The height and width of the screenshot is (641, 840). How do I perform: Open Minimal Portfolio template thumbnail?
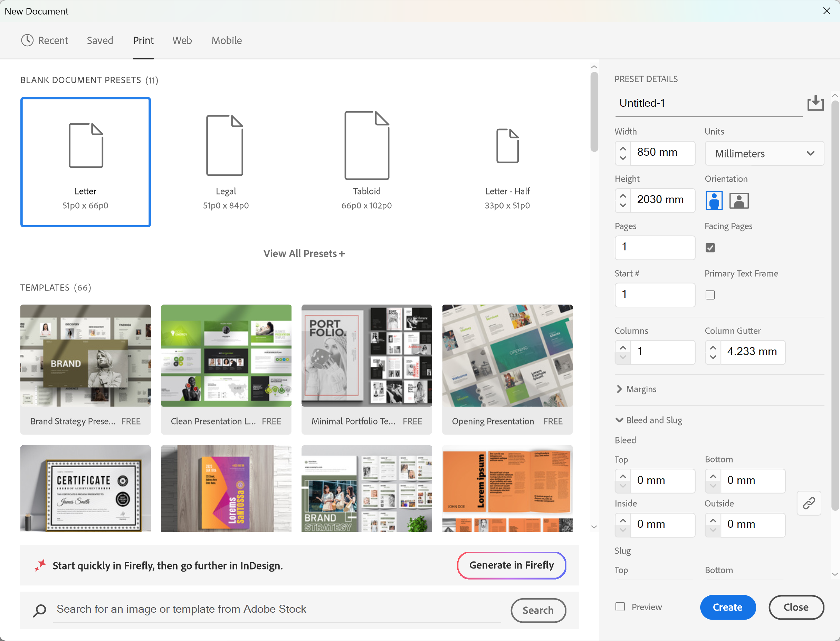(x=366, y=355)
